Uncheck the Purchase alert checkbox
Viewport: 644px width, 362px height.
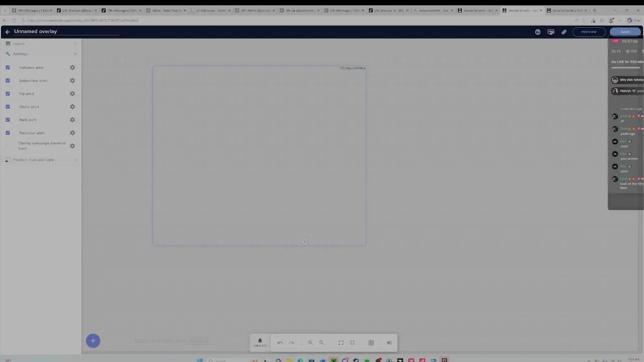8,133
